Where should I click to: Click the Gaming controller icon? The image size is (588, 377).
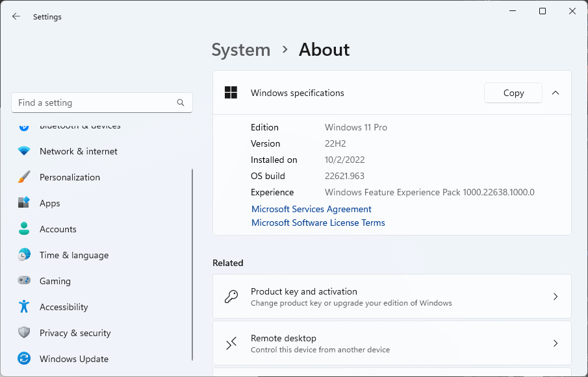(x=24, y=281)
